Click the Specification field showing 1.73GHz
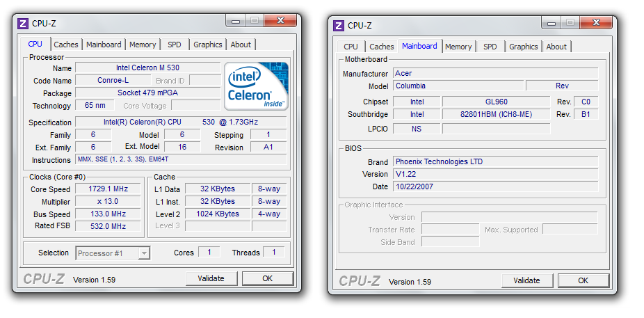This screenshot has height=318, width=644. 181,122
